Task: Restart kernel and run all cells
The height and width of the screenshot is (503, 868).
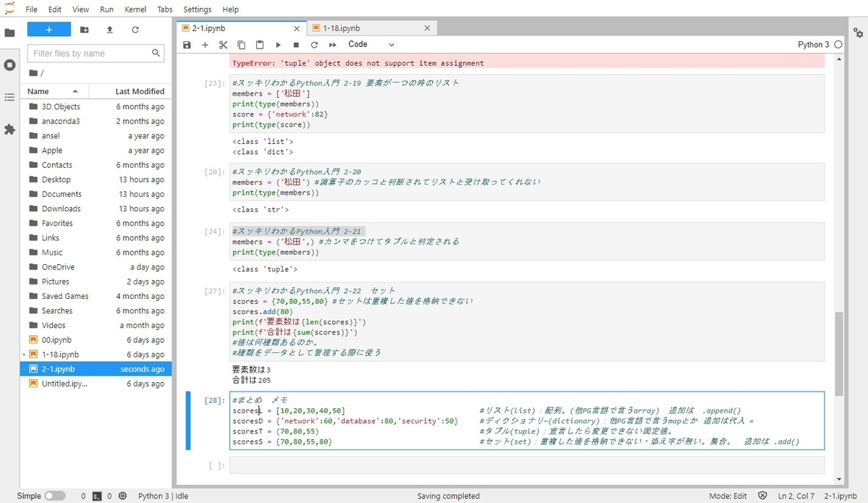Action: 333,45
